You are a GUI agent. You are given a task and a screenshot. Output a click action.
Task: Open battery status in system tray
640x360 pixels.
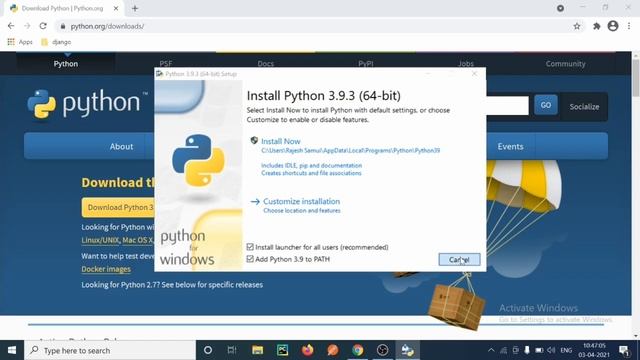click(x=539, y=350)
